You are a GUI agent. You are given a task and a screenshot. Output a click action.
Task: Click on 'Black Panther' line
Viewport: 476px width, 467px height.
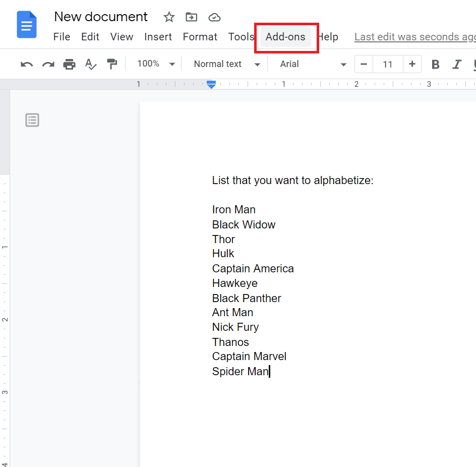[x=247, y=298]
